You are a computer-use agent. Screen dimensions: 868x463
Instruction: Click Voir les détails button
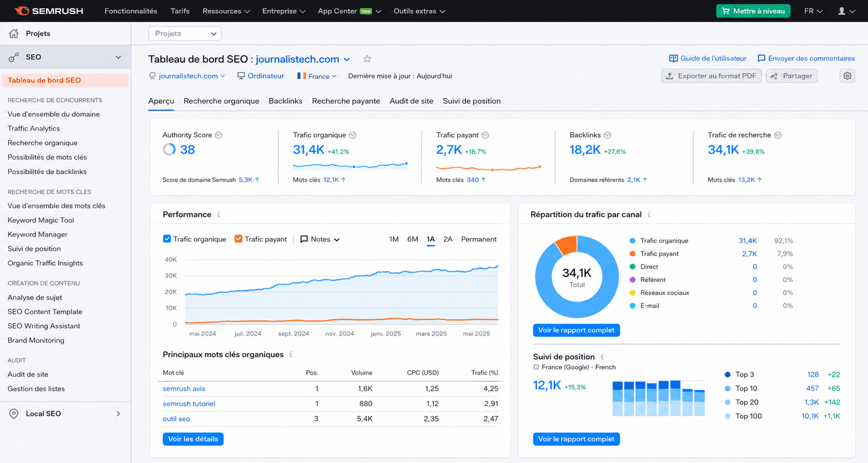(193, 439)
